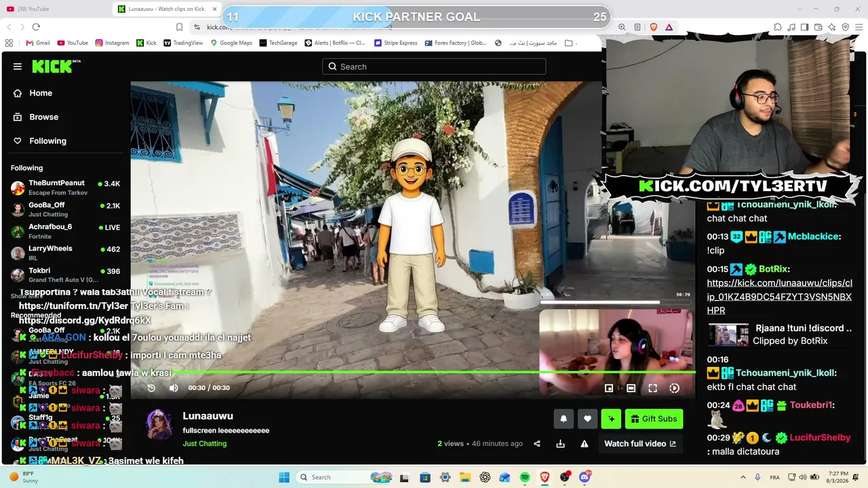
Task: Click the clip progress bar
Action: 413,372
